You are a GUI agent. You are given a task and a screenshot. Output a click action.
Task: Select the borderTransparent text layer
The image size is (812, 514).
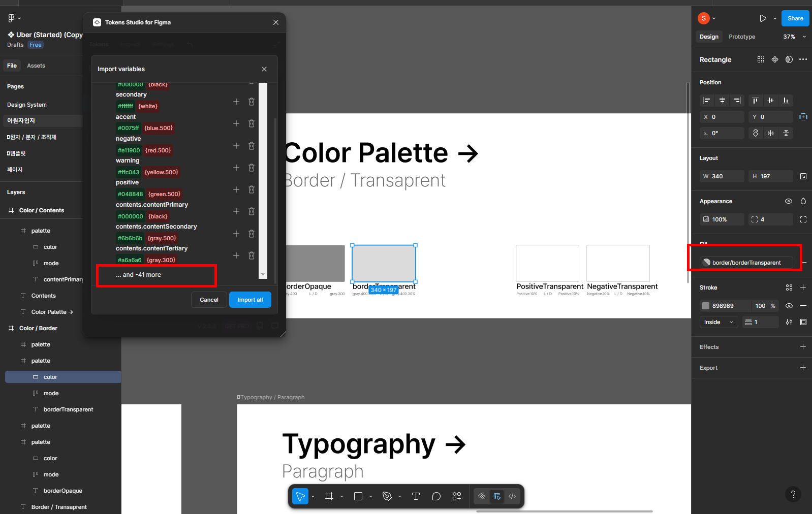coord(68,409)
